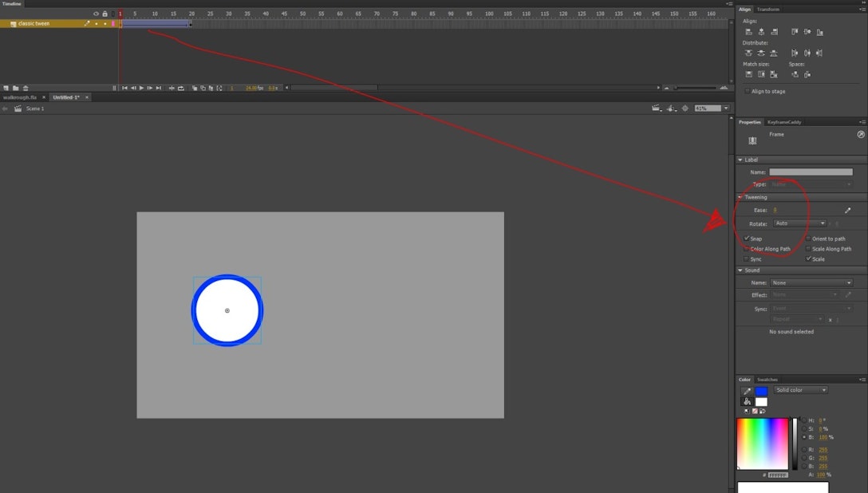Click the Edit Multiple Frames timeline icon

(x=211, y=89)
